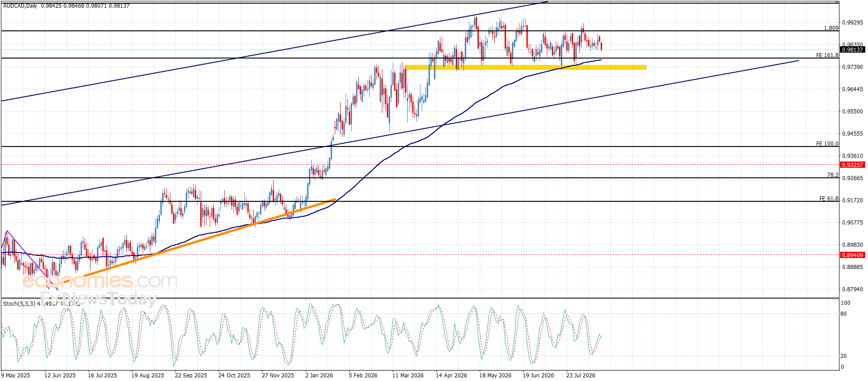Click the 23 Jul 2026 date marker
The image size is (868, 381).
(x=581, y=375)
